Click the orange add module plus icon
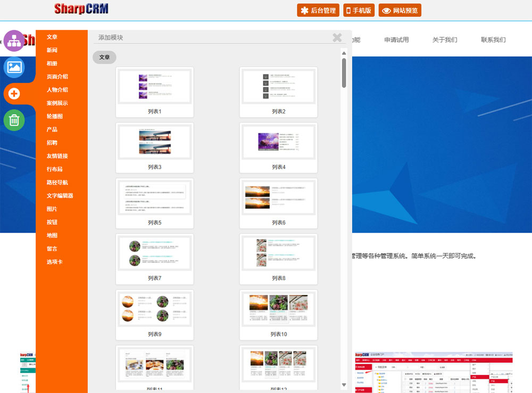This screenshot has width=532, height=393. pos(14,94)
